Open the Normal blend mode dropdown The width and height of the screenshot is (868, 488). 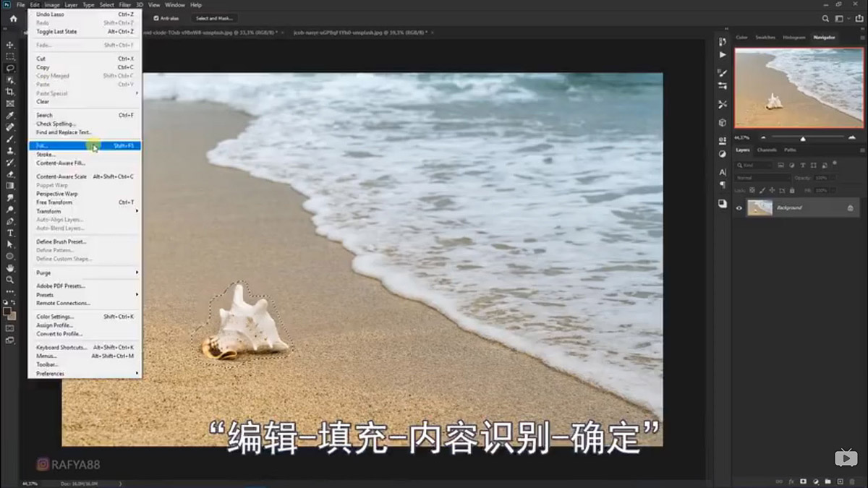(763, 178)
